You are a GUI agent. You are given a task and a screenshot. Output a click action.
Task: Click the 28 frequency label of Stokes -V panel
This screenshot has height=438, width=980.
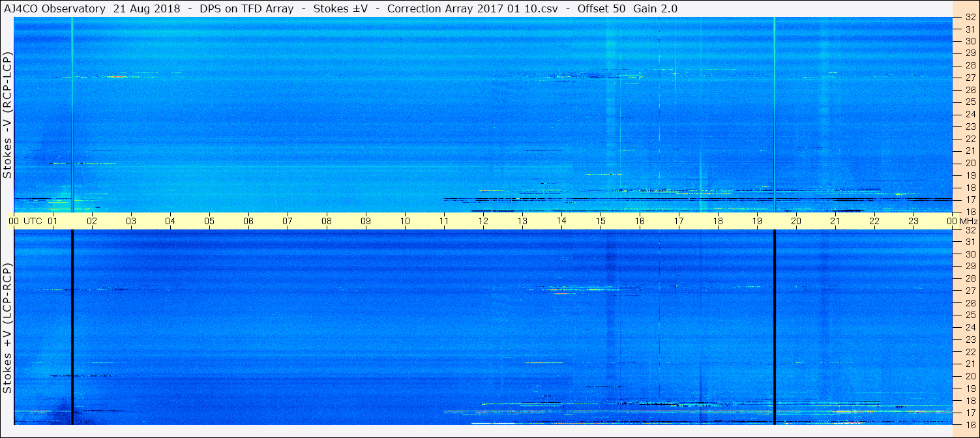point(970,65)
